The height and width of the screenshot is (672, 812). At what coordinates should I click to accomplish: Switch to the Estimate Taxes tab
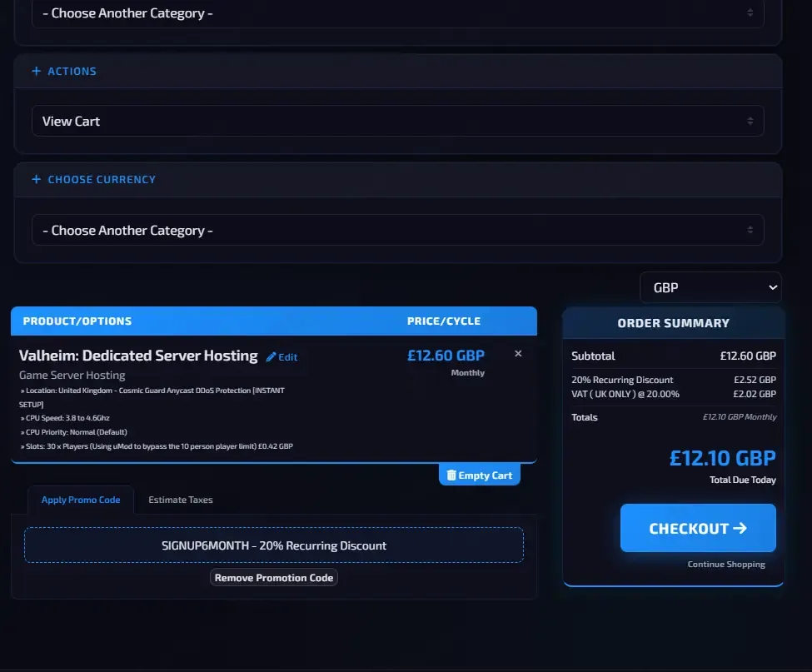click(181, 500)
